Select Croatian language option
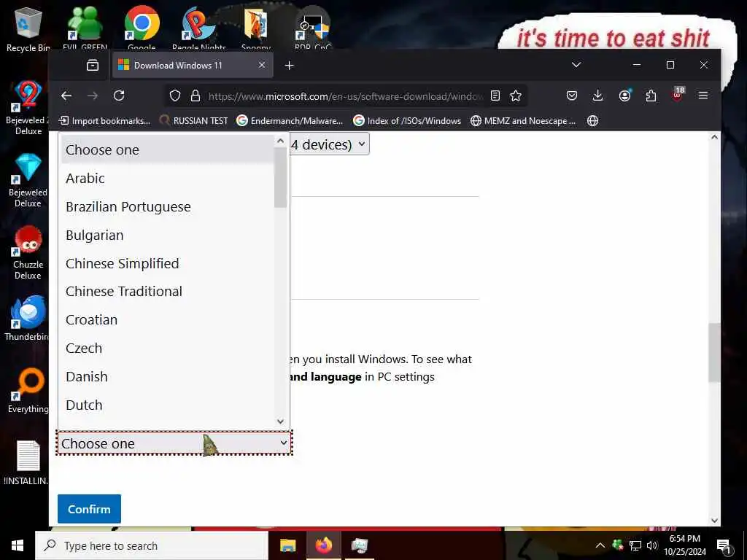Screen dimensions: 747x560 (x=167, y=319)
